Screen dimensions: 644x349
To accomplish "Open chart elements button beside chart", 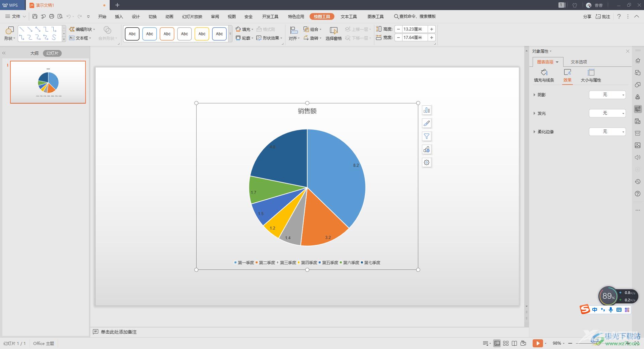I will click(x=427, y=110).
